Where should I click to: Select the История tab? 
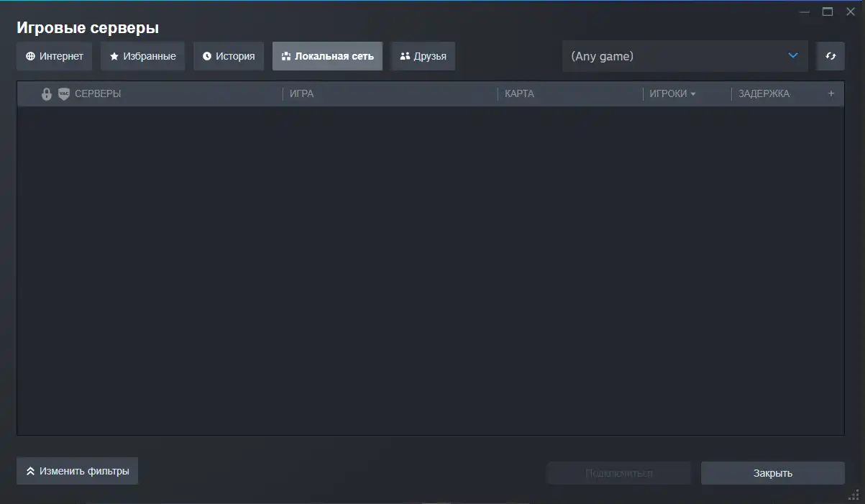(x=229, y=56)
